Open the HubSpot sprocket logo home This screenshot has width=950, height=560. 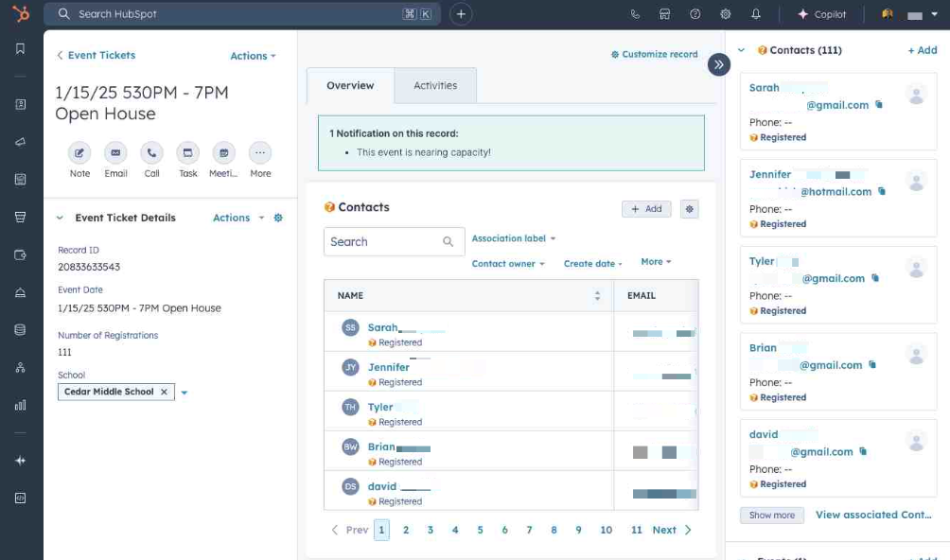[x=21, y=13]
